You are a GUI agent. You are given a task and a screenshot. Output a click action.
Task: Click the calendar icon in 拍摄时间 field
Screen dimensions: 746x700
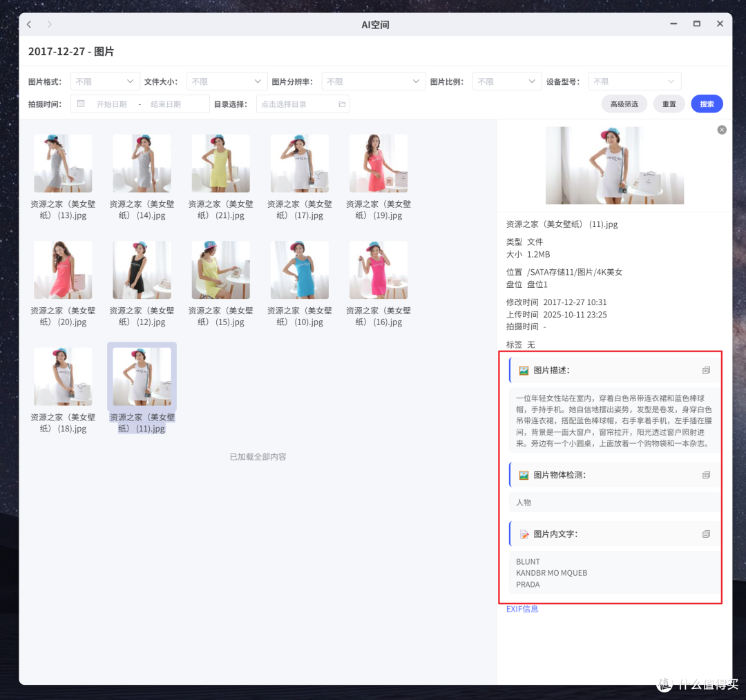point(81,104)
